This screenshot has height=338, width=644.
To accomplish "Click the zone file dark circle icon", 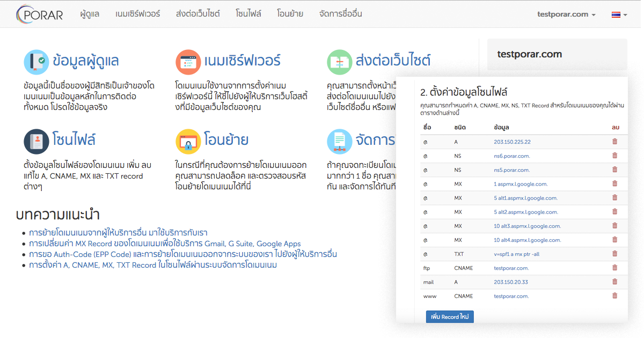I will point(36,141).
